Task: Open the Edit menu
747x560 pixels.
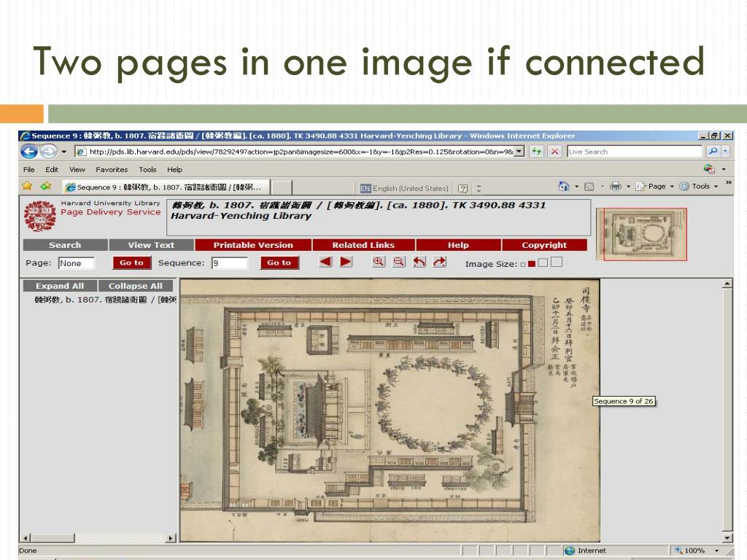Action: 52,169
